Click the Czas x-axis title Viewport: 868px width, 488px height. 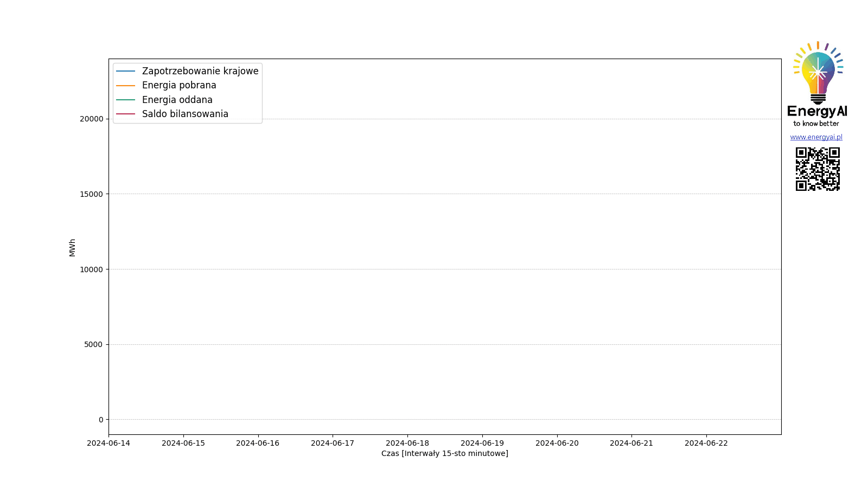coord(444,453)
